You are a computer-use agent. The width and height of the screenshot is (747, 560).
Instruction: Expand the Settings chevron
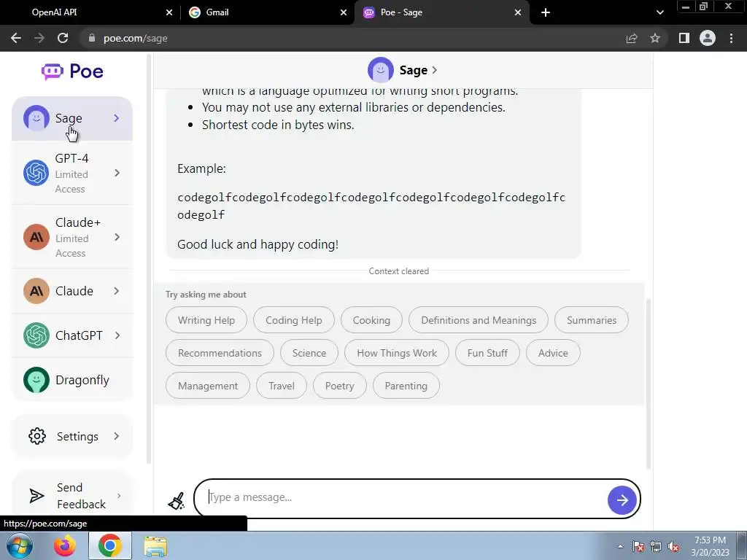(x=117, y=436)
